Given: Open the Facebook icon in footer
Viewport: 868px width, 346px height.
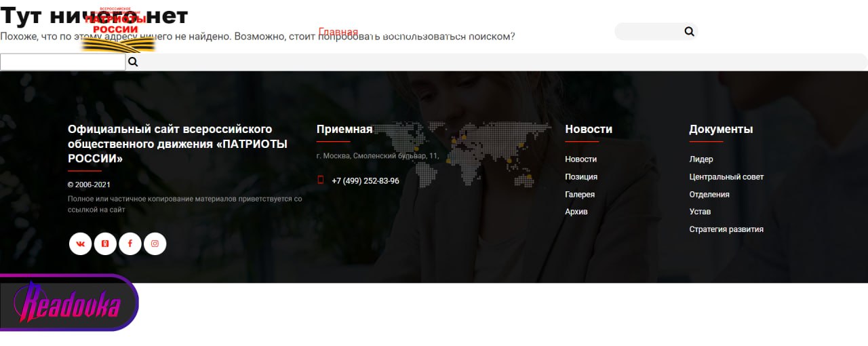Looking at the screenshot, I should (x=130, y=244).
